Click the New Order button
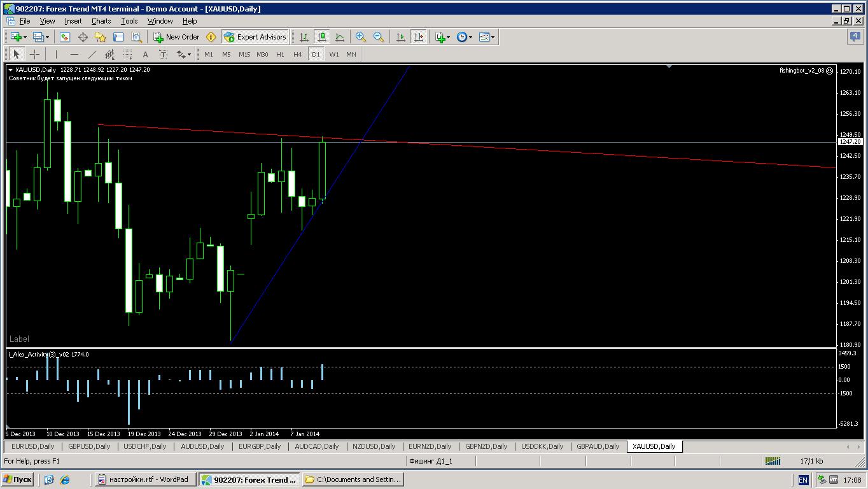This screenshot has width=868, height=489. pos(176,37)
